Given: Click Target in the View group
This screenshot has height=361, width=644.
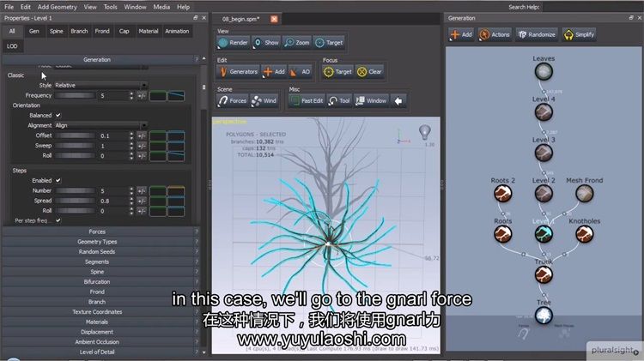Looking at the screenshot, I should click(x=329, y=43).
